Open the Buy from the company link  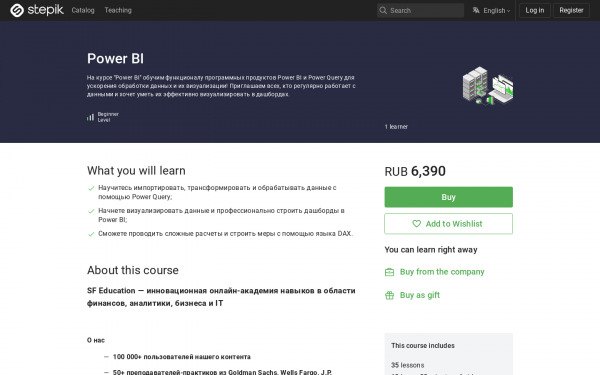coord(442,272)
